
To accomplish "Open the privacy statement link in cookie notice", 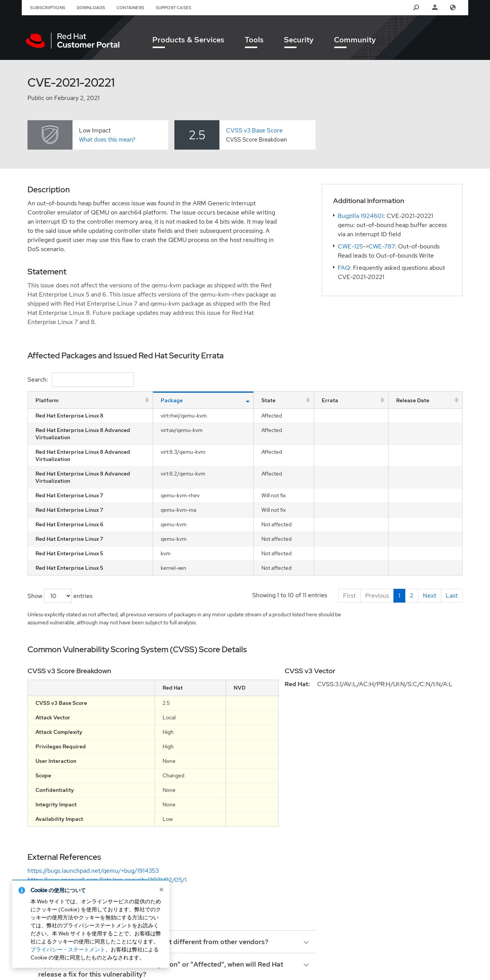I will [68, 949].
